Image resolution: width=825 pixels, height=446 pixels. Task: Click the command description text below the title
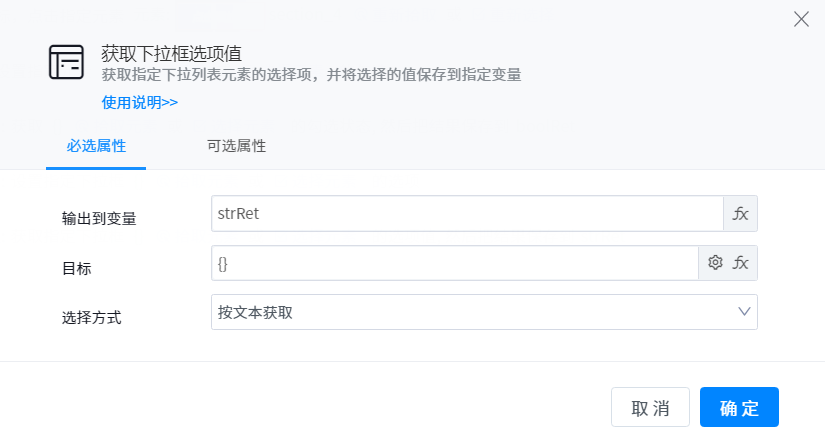point(312,74)
